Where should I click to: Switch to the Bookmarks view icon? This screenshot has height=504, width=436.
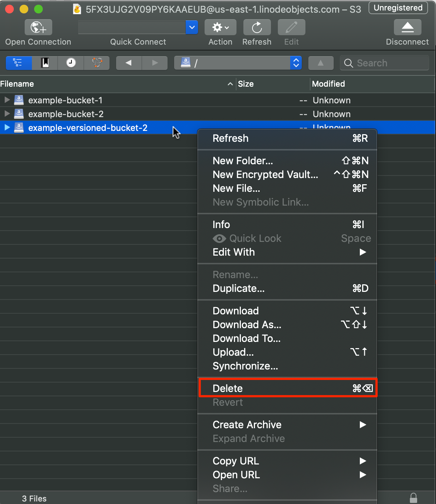click(45, 63)
